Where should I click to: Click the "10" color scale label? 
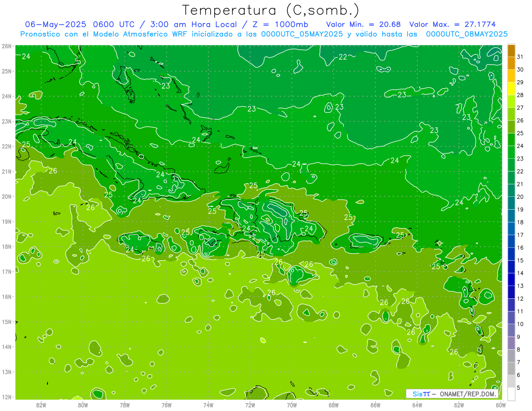[x=520, y=324]
